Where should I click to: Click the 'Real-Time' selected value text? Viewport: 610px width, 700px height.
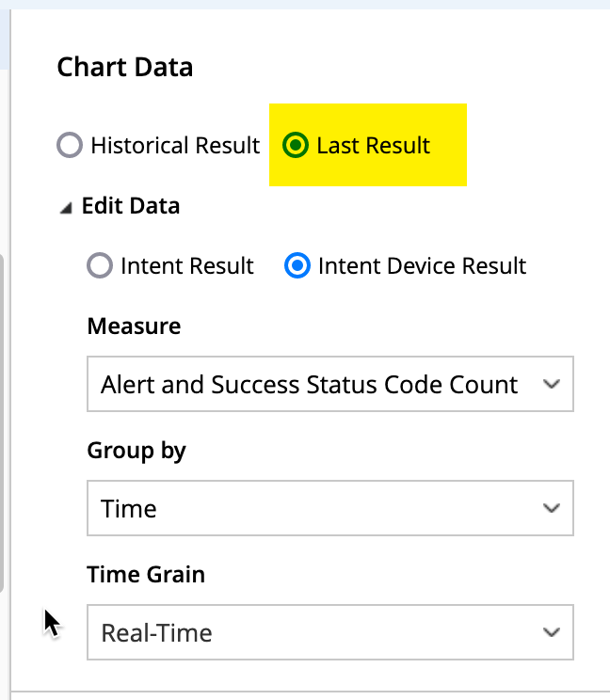[156, 632]
